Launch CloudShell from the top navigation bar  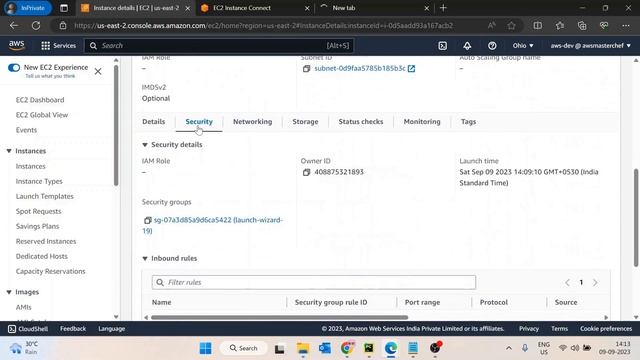coord(442,46)
